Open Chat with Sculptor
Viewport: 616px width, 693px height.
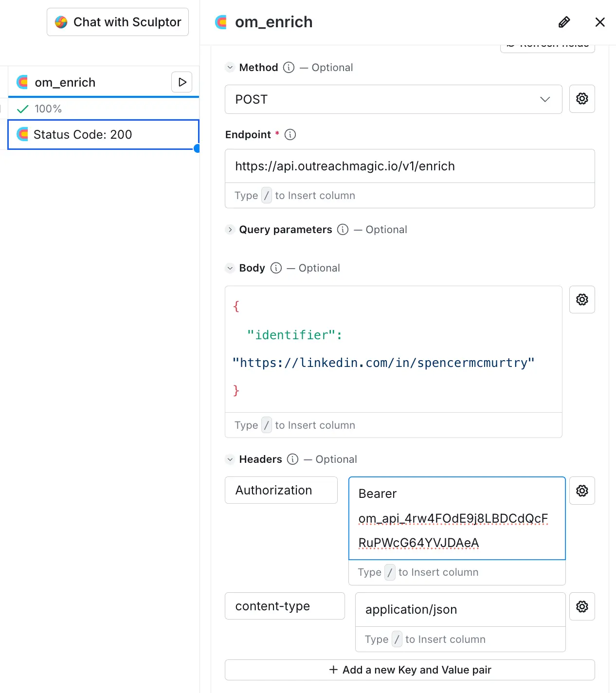117,22
